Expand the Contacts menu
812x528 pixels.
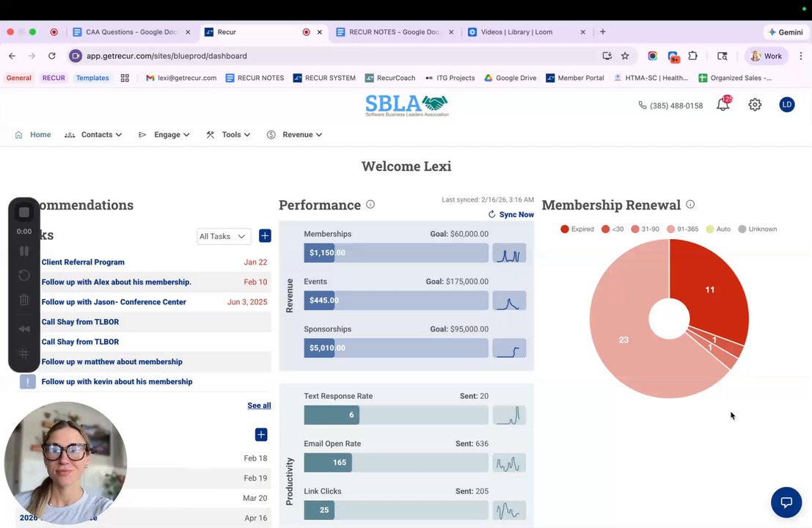point(93,135)
